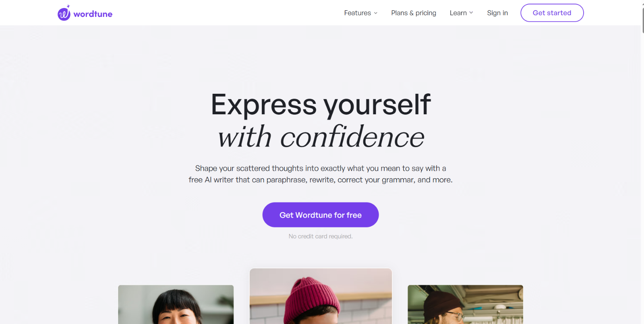Click the Sign in link
The width and height of the screenshot is (644, 324).
[x=497, y=13]
